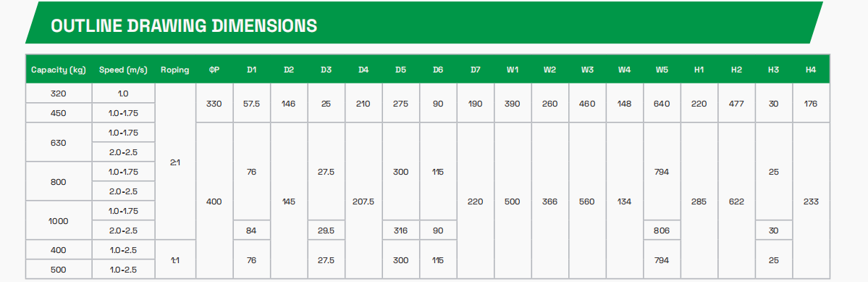Click the 2:1 roping cell
868x282 pixels.
[x=175, y=162]
